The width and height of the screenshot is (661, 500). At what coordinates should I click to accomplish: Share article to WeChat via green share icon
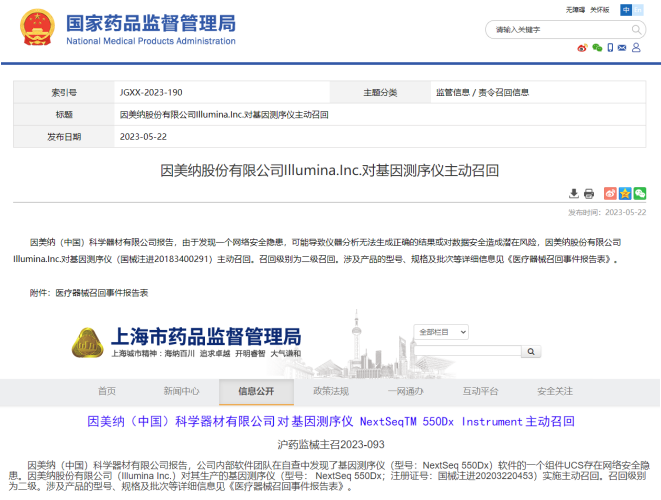[640, 193]
